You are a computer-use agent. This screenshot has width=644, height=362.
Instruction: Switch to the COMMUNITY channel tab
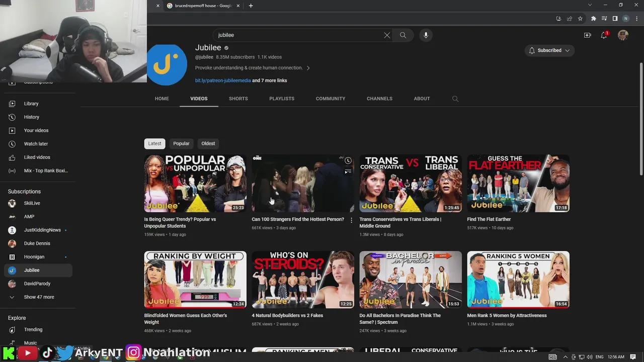tap(331, 99)
